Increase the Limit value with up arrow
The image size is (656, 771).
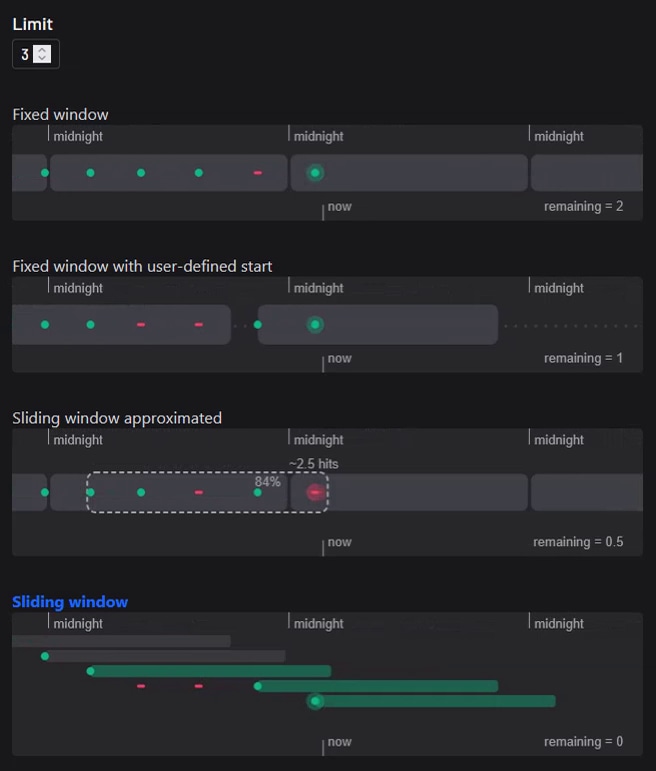click(x=42, y=50)
